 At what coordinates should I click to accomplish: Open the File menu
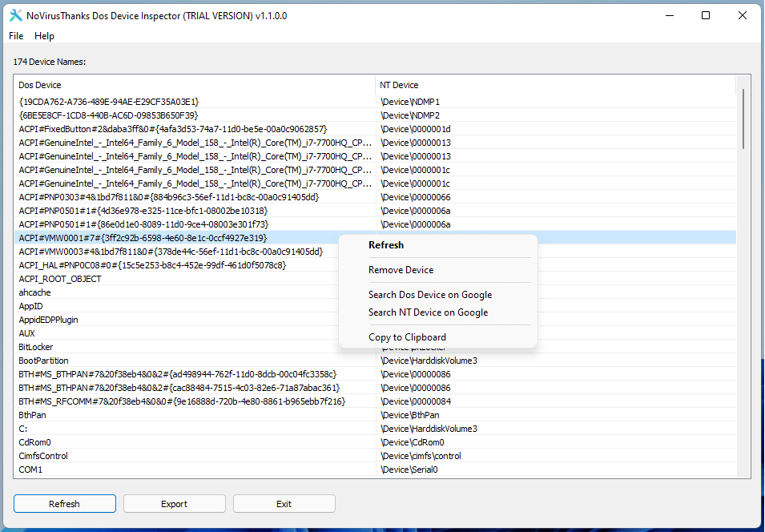pos(16,36)
